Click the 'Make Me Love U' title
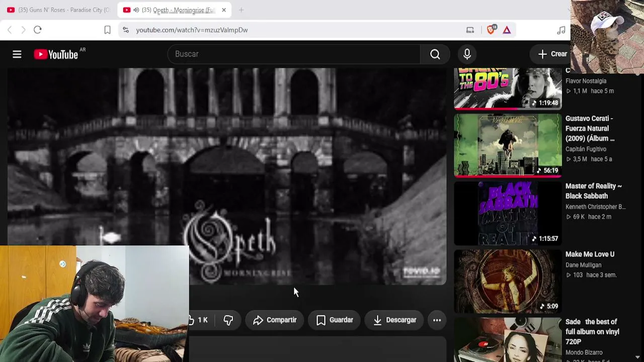 (590, 254)
